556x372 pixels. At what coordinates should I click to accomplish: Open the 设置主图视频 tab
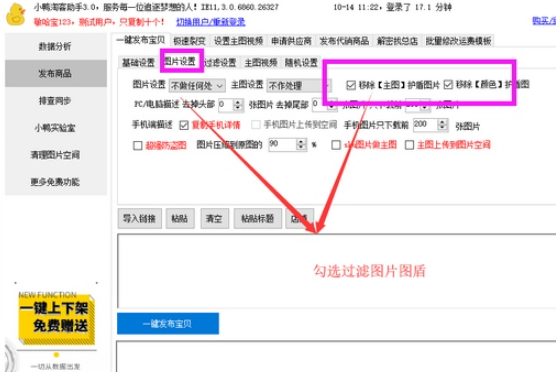click(x=238, y=41)
